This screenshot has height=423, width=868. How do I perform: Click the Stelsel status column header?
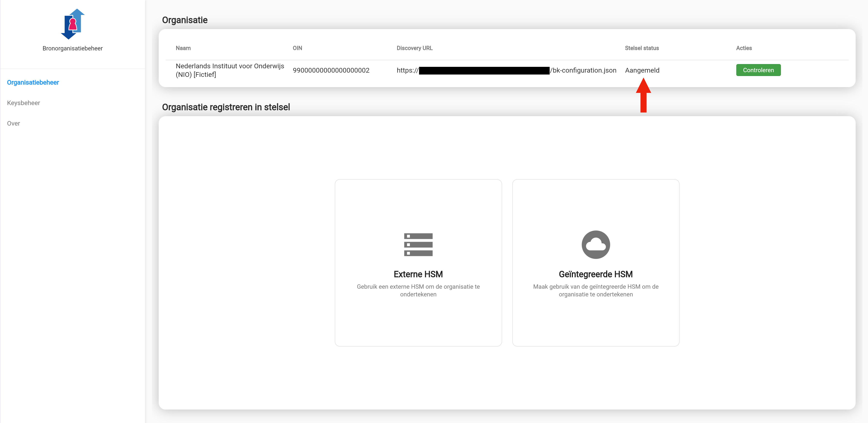pos(642,48)
